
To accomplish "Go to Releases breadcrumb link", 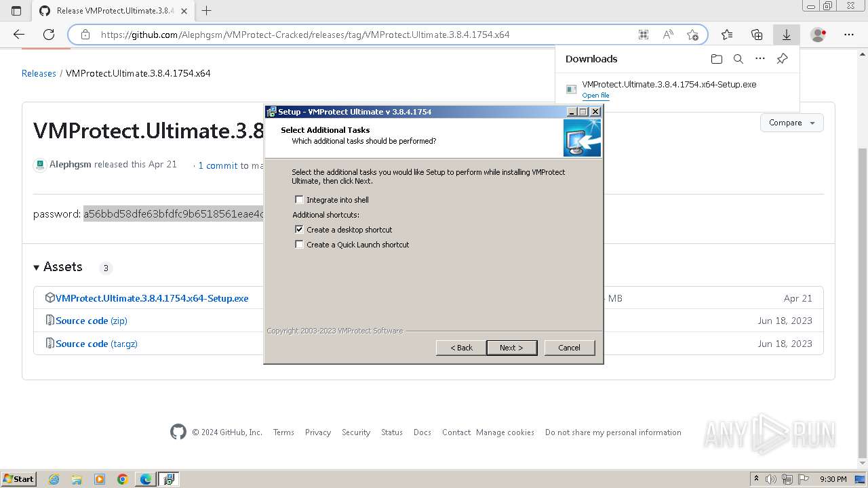I will [39, 73].
